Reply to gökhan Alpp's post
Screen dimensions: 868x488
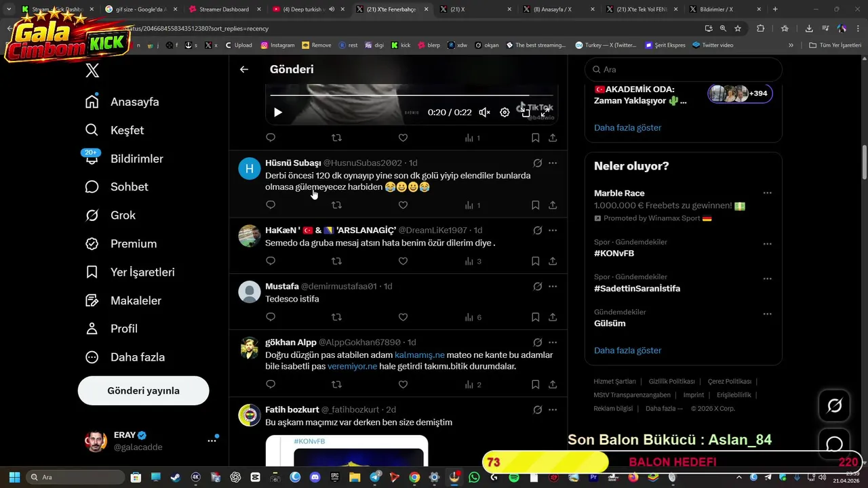271,384
